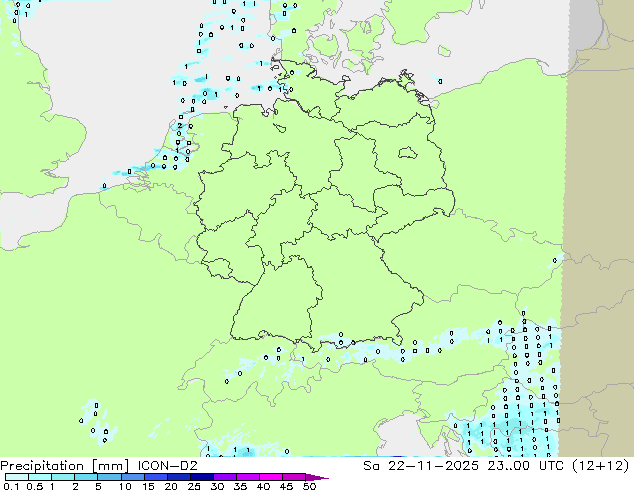Select the legend swatch between 35 and 40

248,477
